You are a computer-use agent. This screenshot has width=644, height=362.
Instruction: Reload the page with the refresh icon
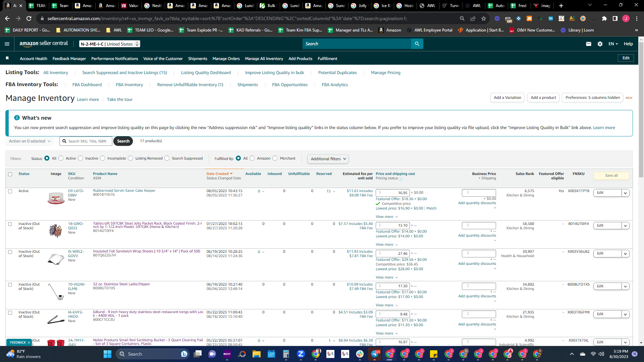tap(29, 18)
